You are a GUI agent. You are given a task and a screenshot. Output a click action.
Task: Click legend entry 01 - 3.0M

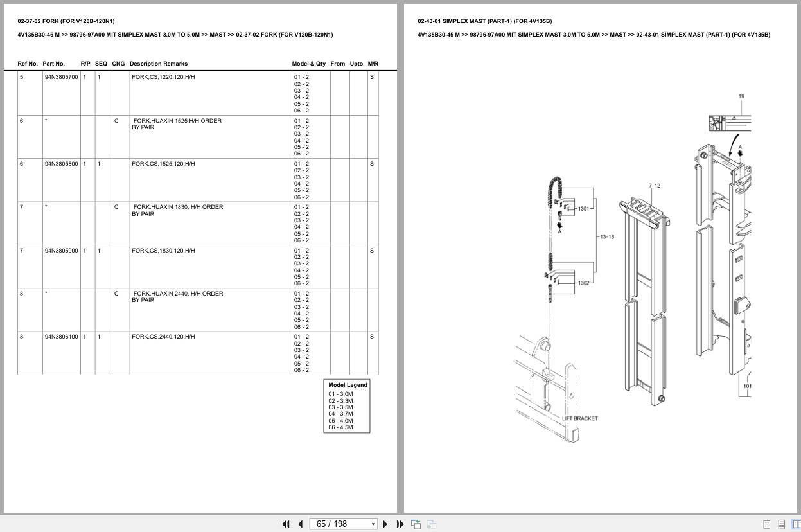[340, 394]
